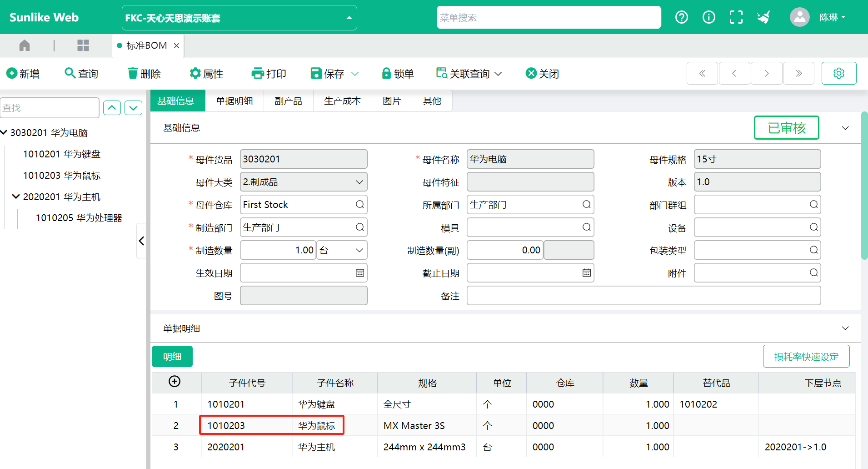Open the info circle icon
This screenshot has height=469, width=868.
[708, 17]
